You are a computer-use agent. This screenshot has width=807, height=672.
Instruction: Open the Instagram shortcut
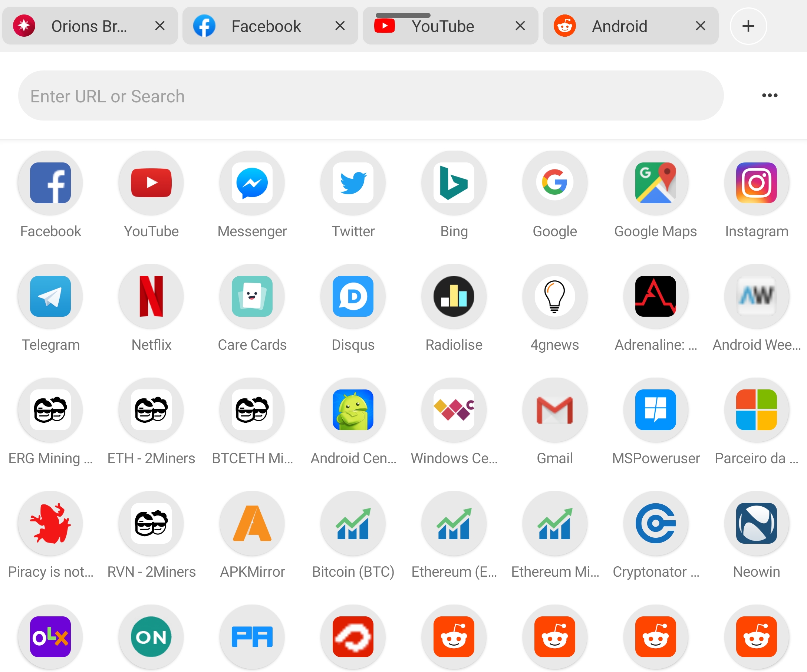(x=757, y=183)
